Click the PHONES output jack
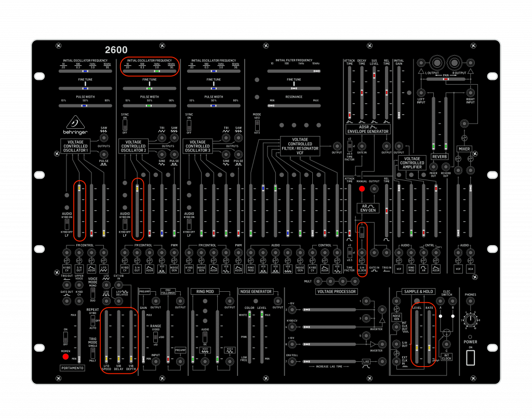Screen dimensions: 532x420 pos(470,301)
